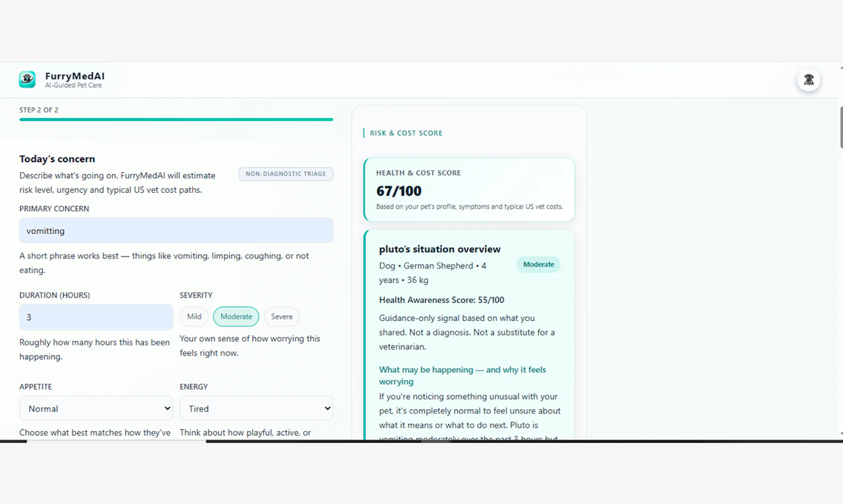Click the Step 2 of 2 label

[x=39, y=110]
